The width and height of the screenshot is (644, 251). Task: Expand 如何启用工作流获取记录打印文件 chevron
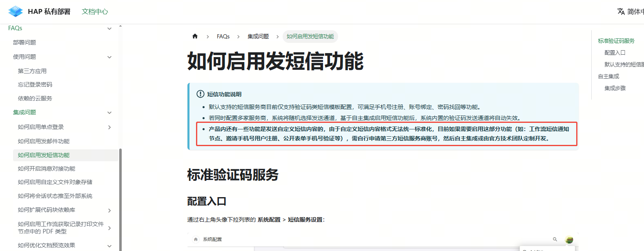click(x=109, y=228)
